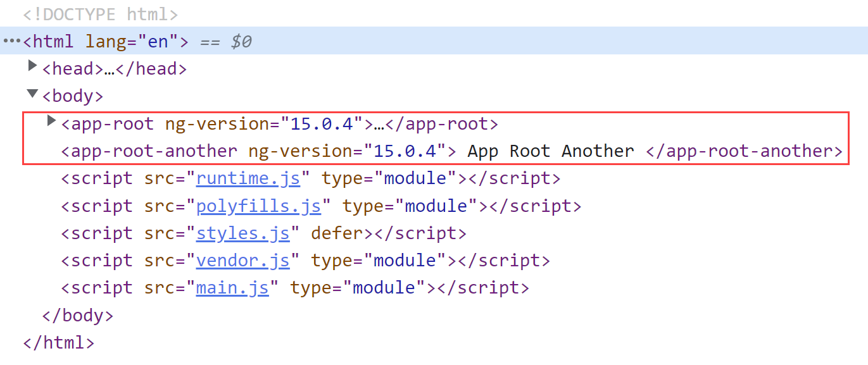Click the type="module" attribute of vendor.js script
The width and height of the screenshot is (868, 365).
pos(379,260)
